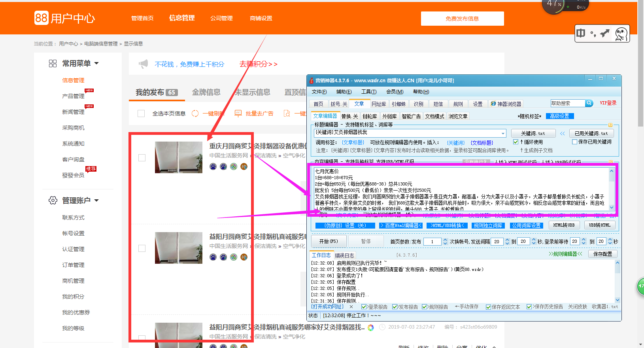Image resolution: width=644 pixels, height=348 pixels.
Task: Click the work log scroll-down arrow
Action: tap(618, 300)
